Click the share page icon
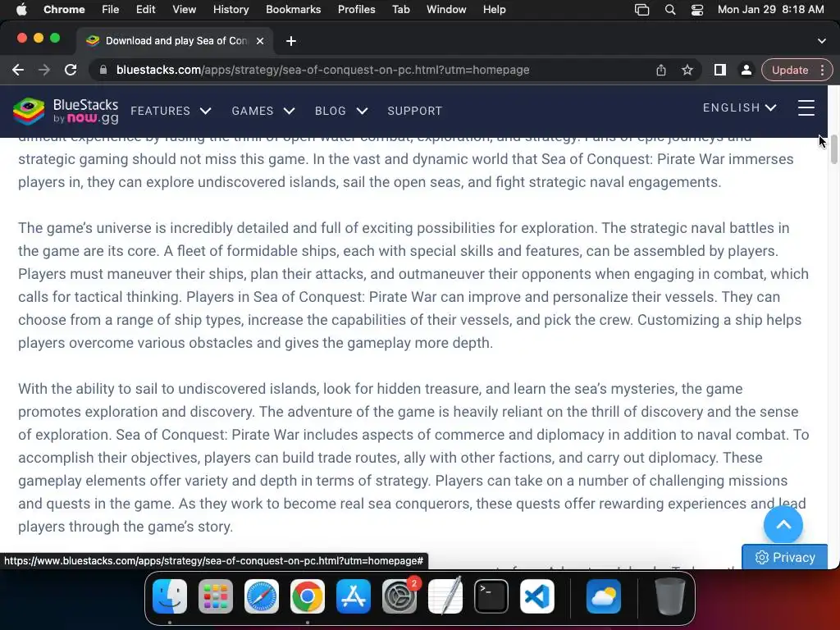This screenshot has height=630, width=840. [x=661, y=70]
